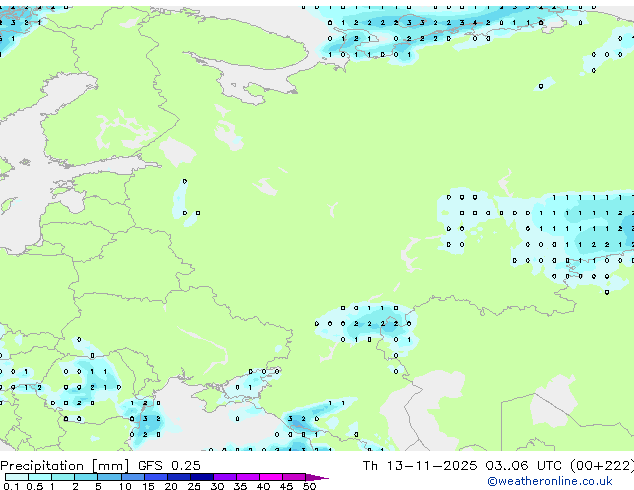Click the '03..06 UTC' time text
The width and height of the screenshot is (634, 490).
[x=524, y=466]
